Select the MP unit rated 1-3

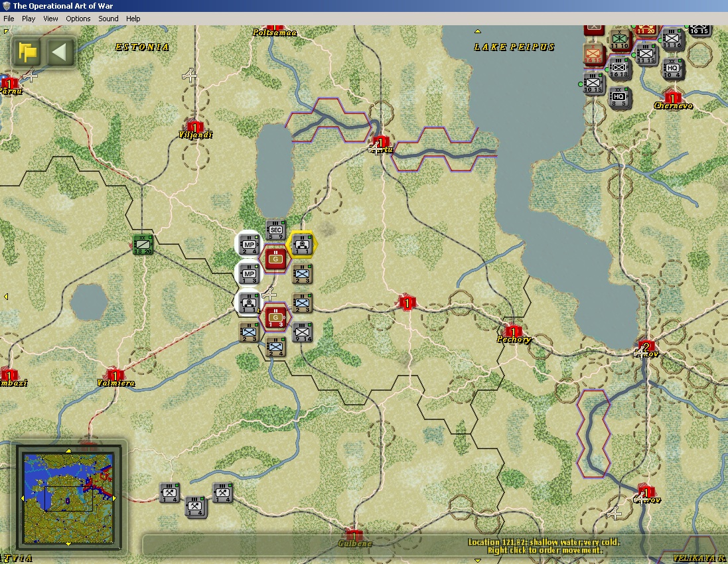[250, 273]
